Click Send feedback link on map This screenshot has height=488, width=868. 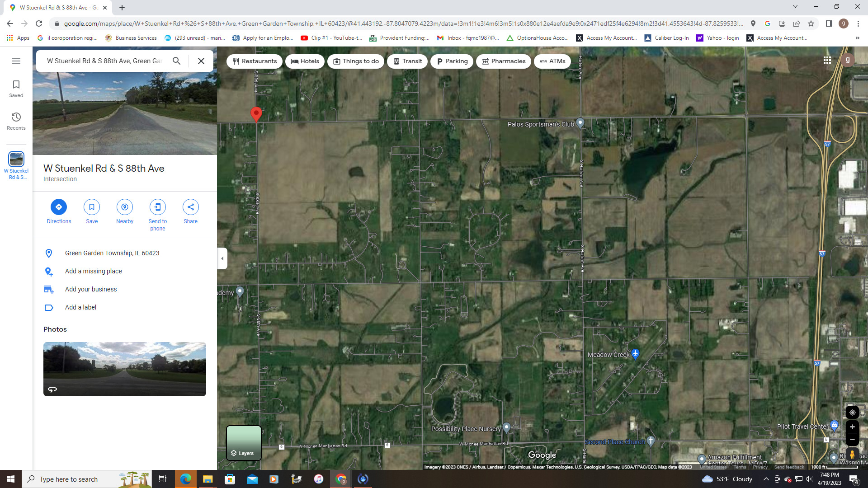789,467
